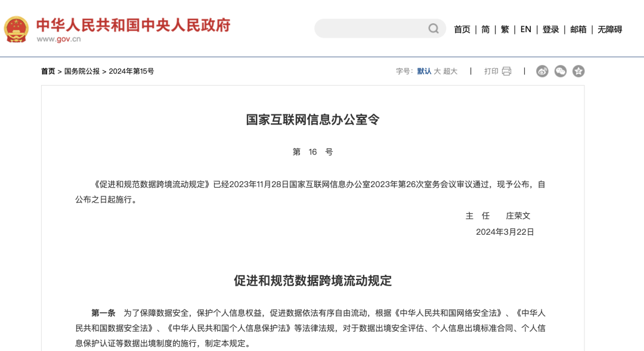Click the order number 第 16 号

point(312,152)
